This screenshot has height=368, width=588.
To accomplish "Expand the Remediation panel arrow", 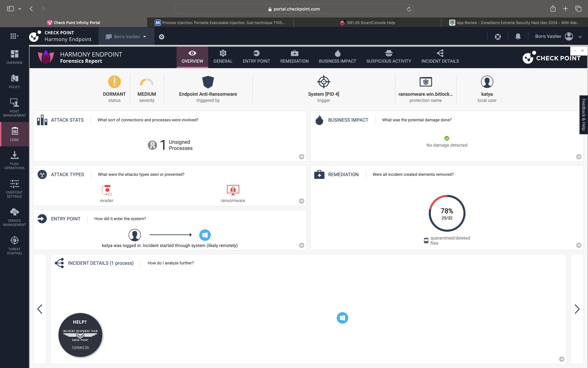I will coord(579,245).
